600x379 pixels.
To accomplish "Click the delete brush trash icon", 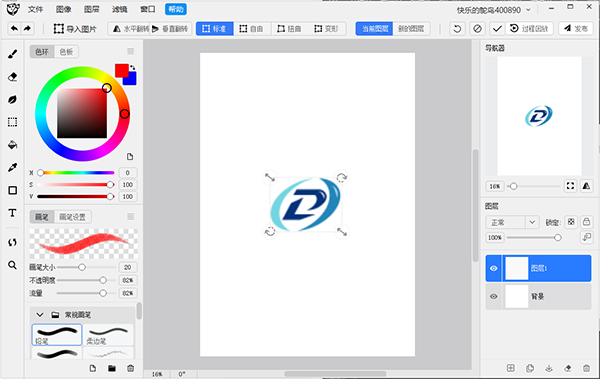I will pyautogui.click(x=130, y=368).
